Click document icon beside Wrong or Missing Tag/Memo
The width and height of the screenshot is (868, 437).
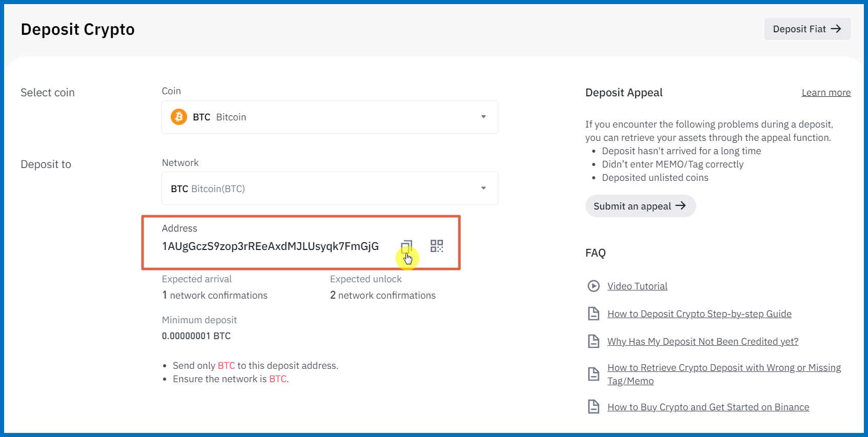(x=593, y=374)
